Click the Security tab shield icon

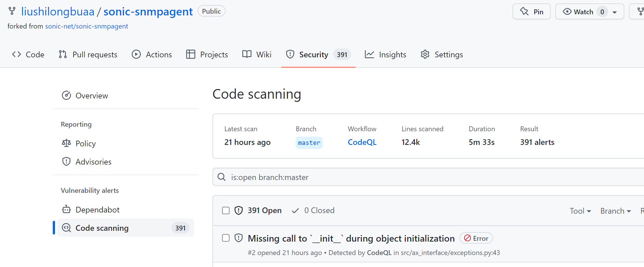click(x=290, y=54)
